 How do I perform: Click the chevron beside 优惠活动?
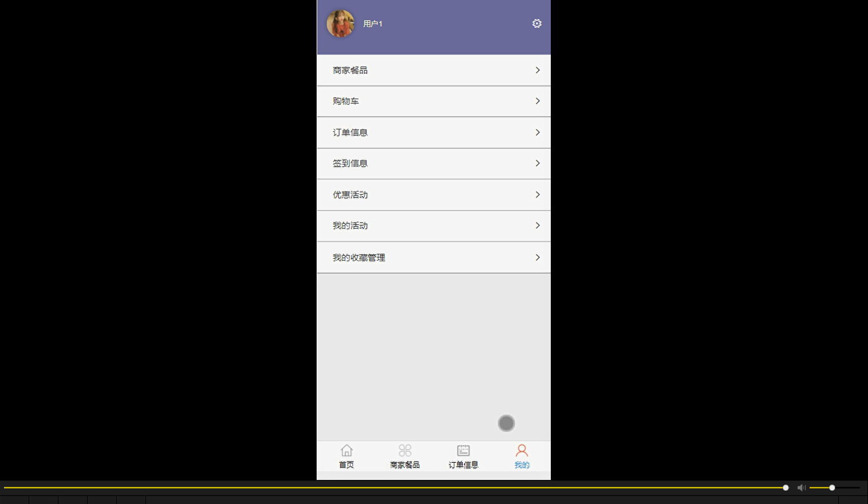(537, 195)
